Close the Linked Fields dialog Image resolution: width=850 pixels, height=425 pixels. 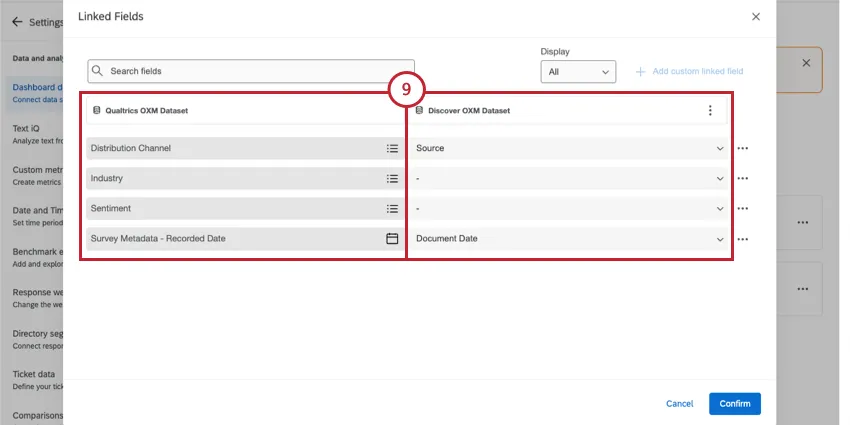(756, 17)
